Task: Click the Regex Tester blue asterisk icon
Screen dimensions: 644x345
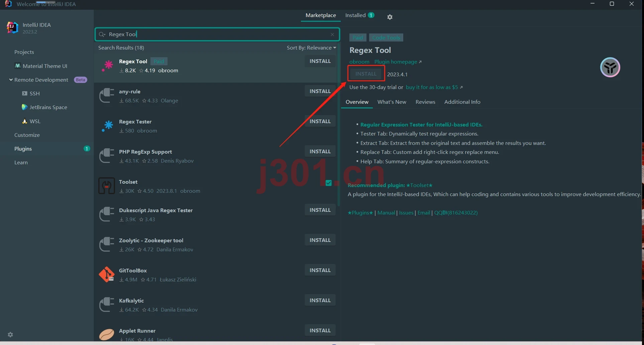Action: (107, 126)
